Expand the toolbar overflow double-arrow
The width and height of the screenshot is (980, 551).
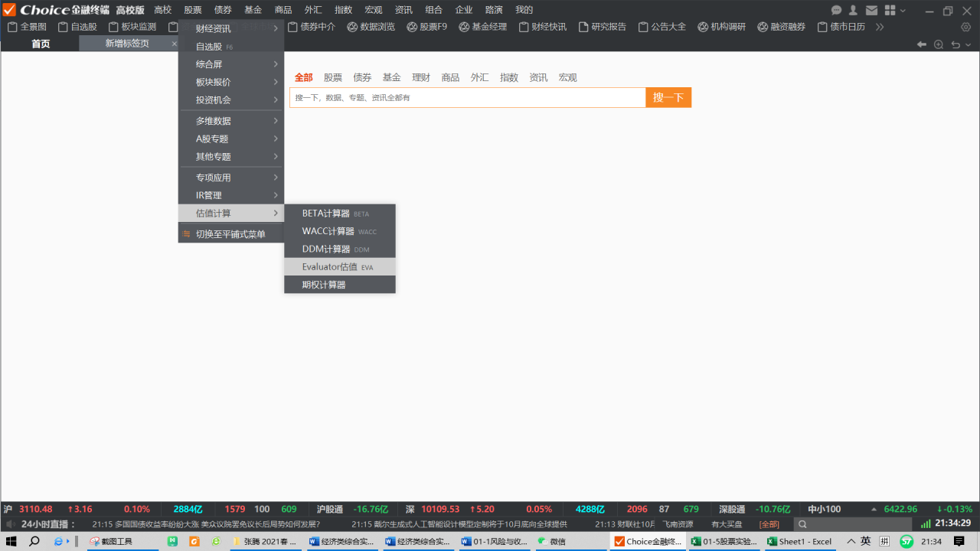(880, 27)
